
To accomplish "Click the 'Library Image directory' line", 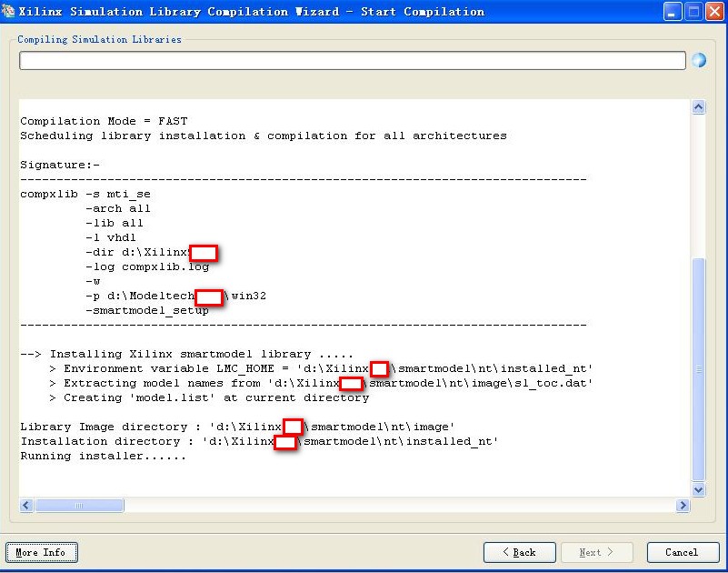I will (237, 427).
